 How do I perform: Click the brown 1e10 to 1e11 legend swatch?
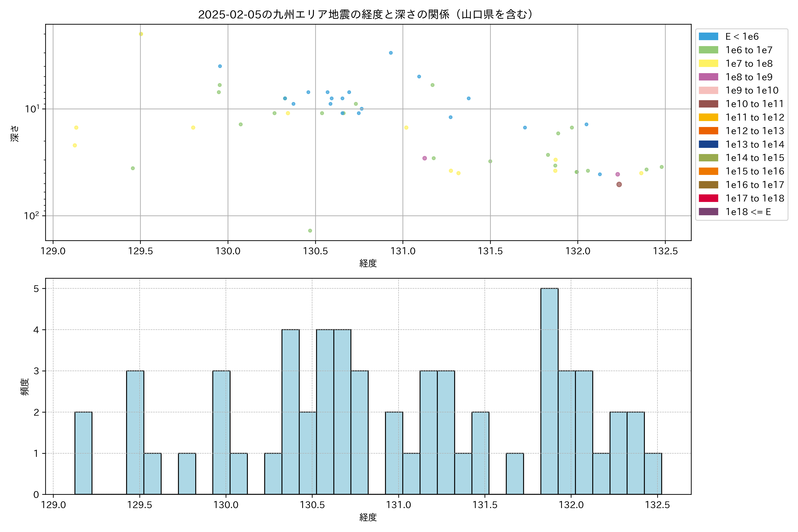coord(708,104)
